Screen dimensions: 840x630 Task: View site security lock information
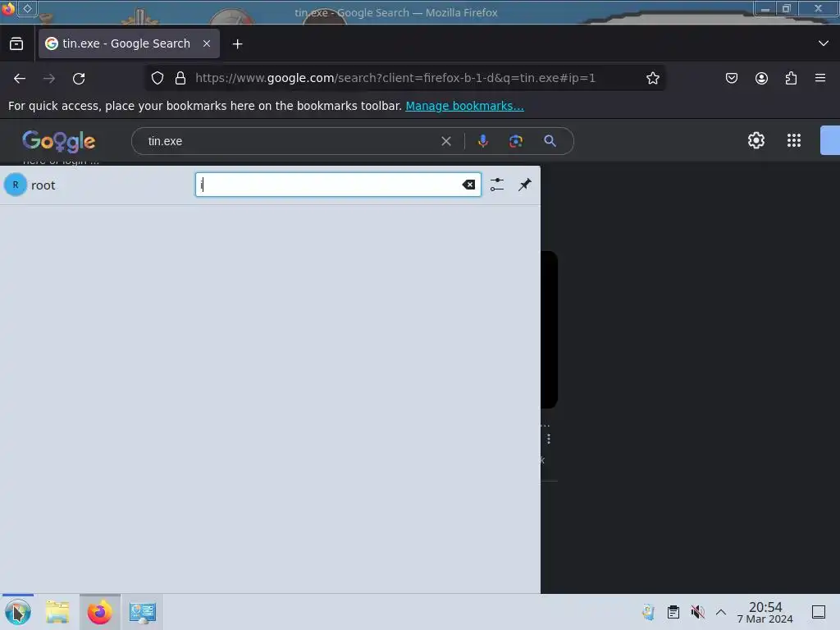180,78
